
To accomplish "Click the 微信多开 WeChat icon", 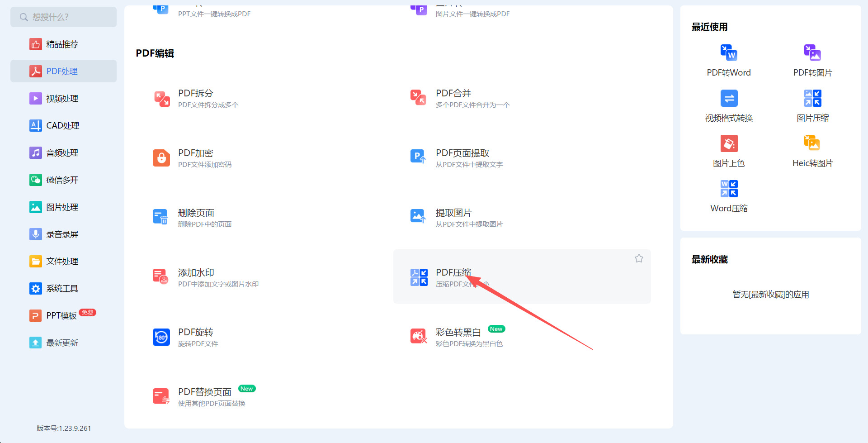I will coord(36,180).
